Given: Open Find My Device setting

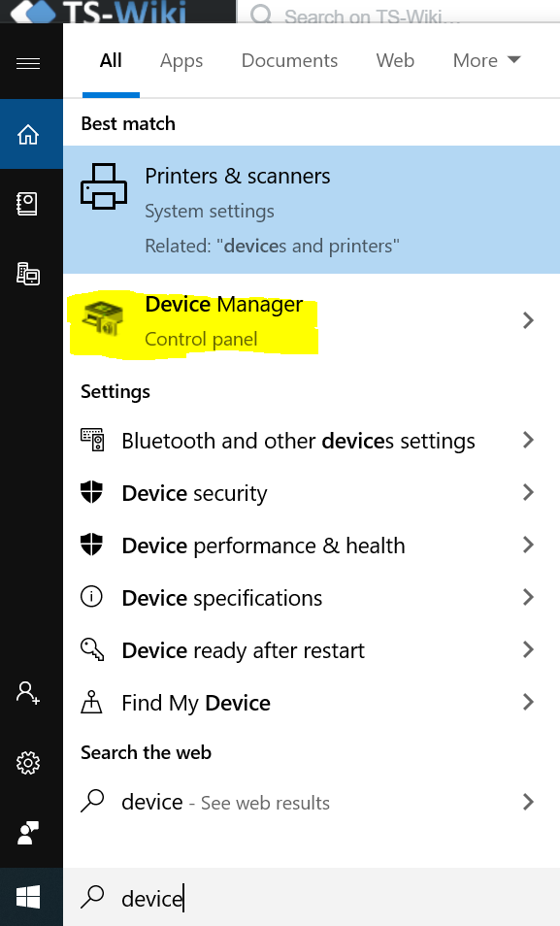Looking at the screenshot, I should [312, 703].
